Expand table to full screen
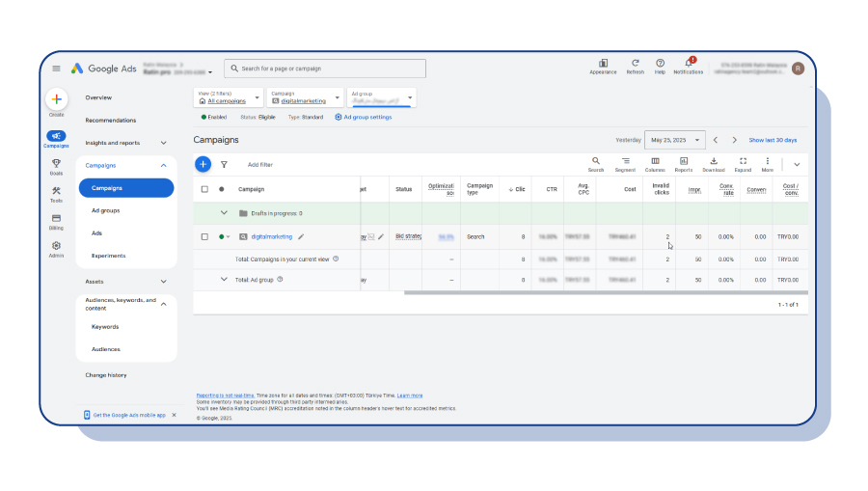 coord(743,164)
